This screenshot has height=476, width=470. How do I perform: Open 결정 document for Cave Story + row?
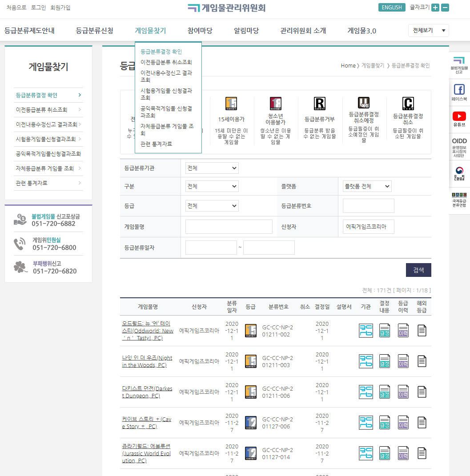point(384,423)
